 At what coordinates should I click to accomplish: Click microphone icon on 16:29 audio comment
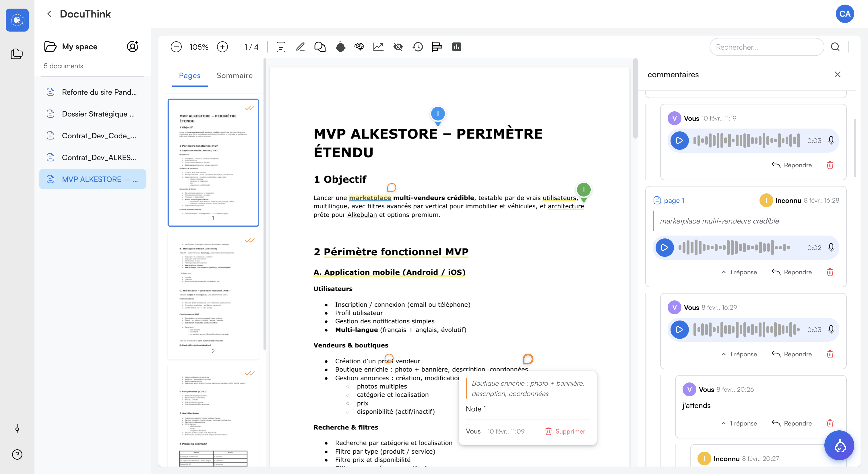pos(831,329)
